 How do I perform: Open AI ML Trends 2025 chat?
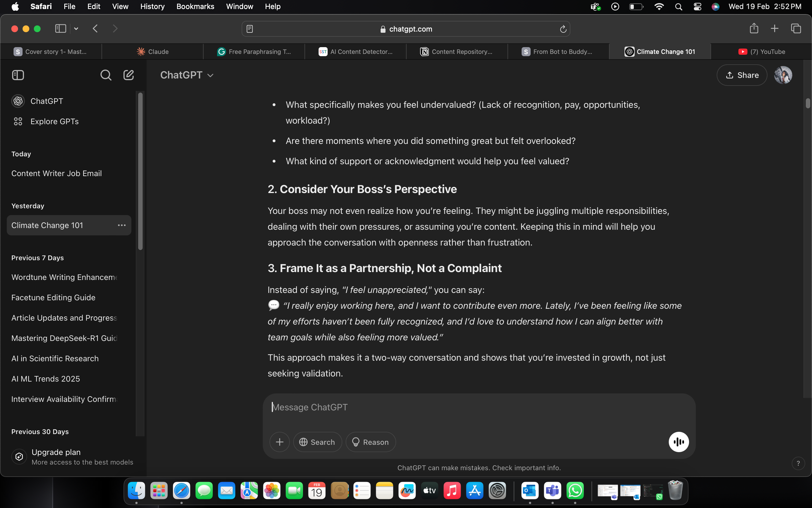pos(69,379)
